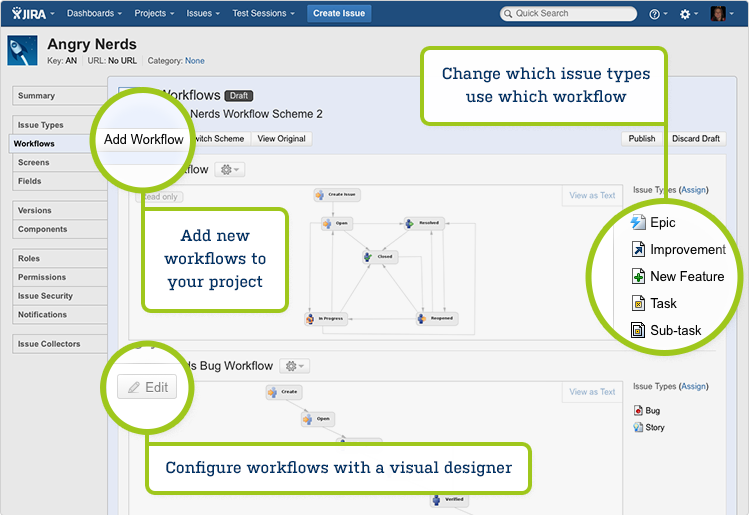Click the Sub-task issue type icon

[638, 330]
